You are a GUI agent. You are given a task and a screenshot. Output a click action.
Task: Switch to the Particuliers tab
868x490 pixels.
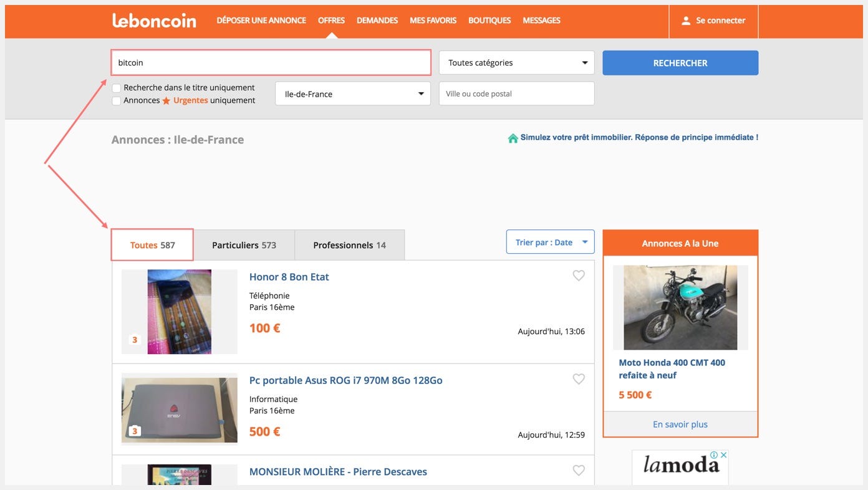tap(244, 244)
